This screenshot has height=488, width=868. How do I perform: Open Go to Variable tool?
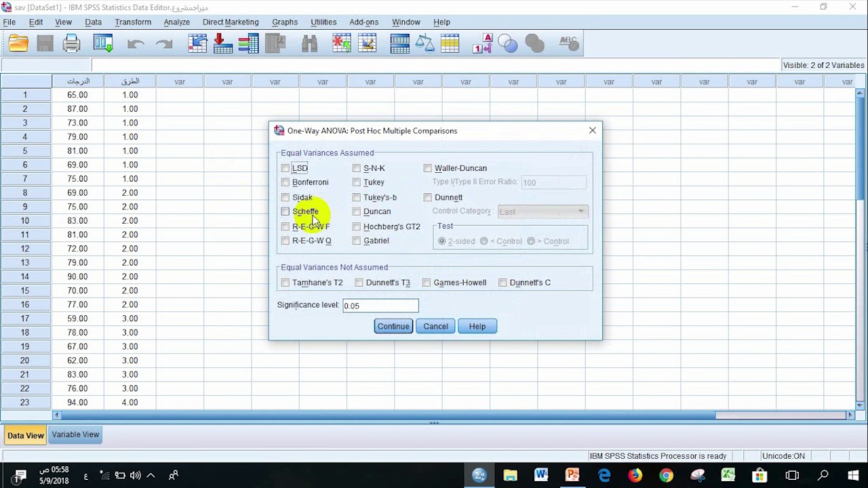pos(223,44)
